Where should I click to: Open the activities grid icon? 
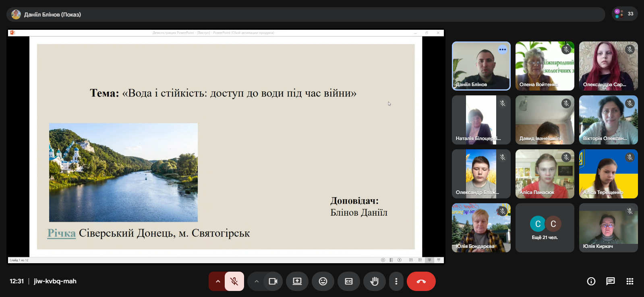coord(630,281)
